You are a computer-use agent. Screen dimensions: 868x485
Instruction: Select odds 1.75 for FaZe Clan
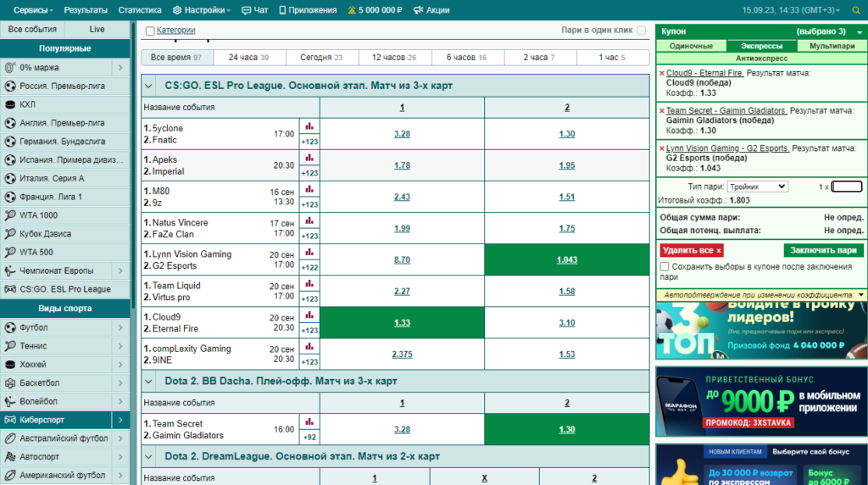[567, 228]
